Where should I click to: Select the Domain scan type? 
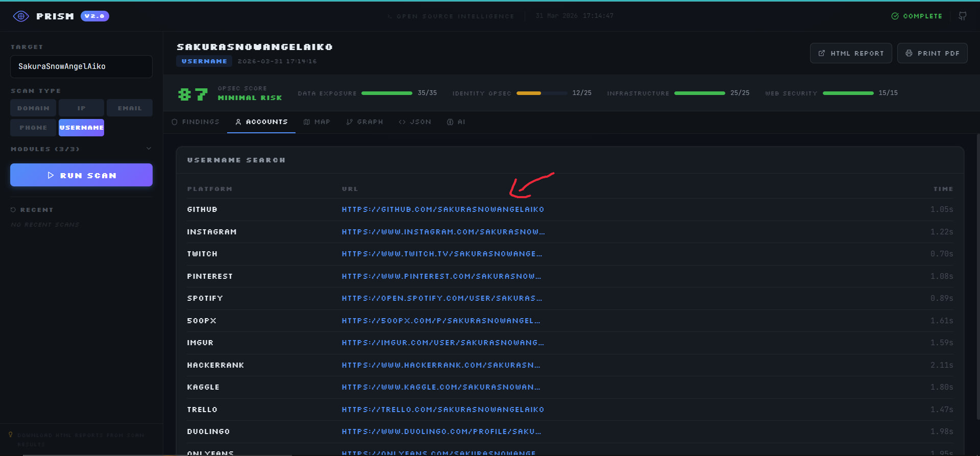(33, 108)
